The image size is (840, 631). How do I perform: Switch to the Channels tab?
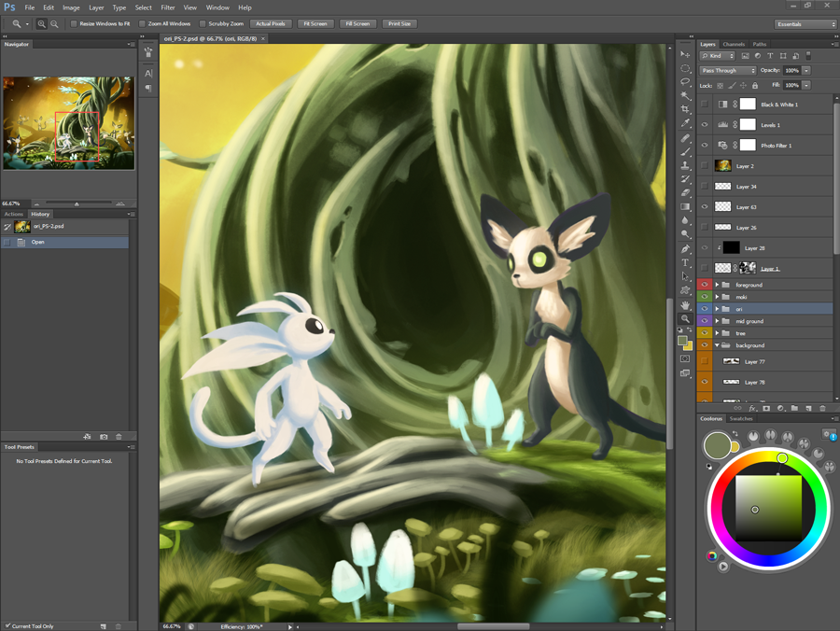(x=734, y=45)
